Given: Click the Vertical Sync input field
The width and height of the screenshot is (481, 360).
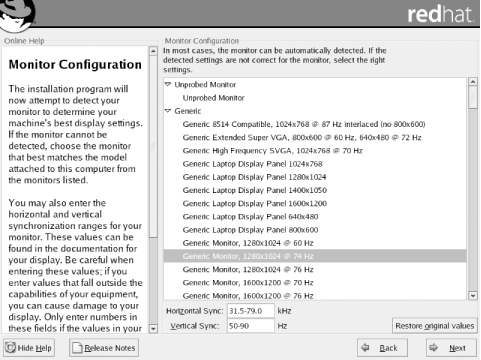Looking at the screenshot, I should 251,326.
